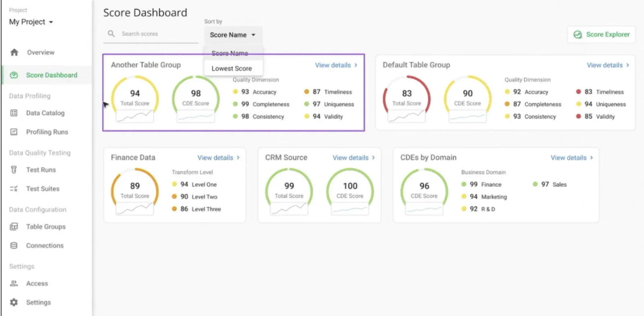View details for Finance Data
The image size is (644, 316).
(x=218, y=158)
